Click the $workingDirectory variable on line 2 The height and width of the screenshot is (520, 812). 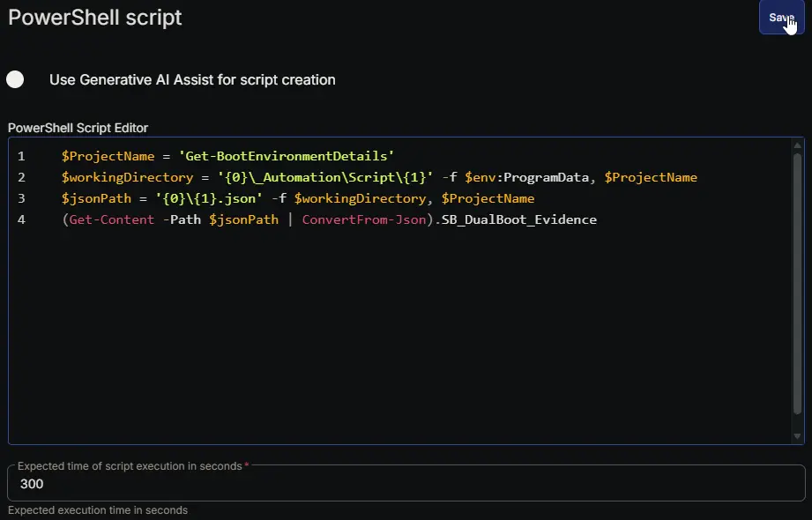[127, 177]
